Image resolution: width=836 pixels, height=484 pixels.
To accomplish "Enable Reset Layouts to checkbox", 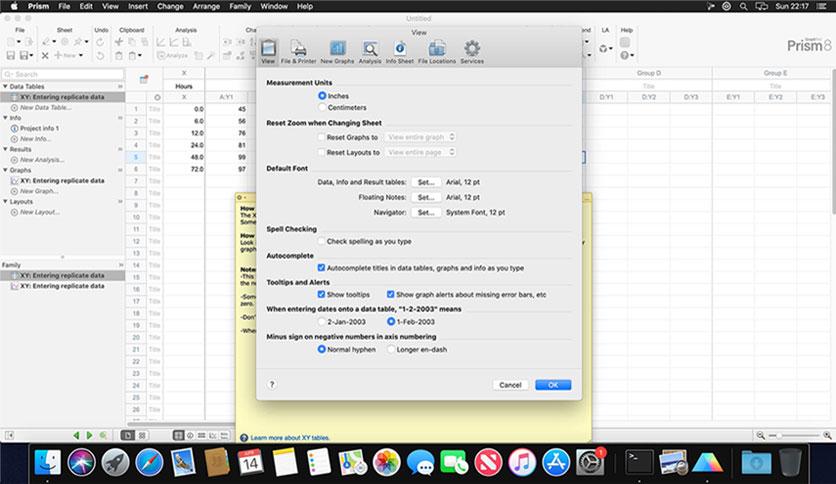I will [x=321, y=152].
